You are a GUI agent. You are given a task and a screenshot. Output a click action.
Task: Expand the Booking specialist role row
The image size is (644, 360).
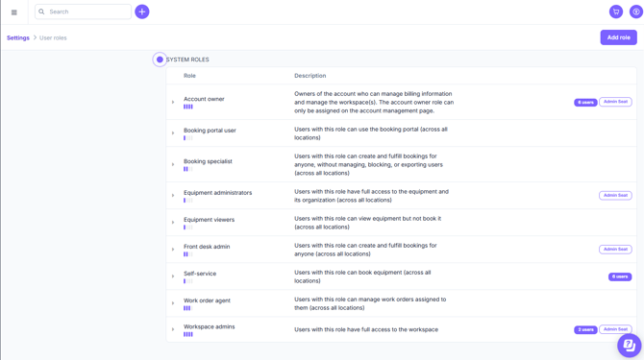click(x=173, y=164)
